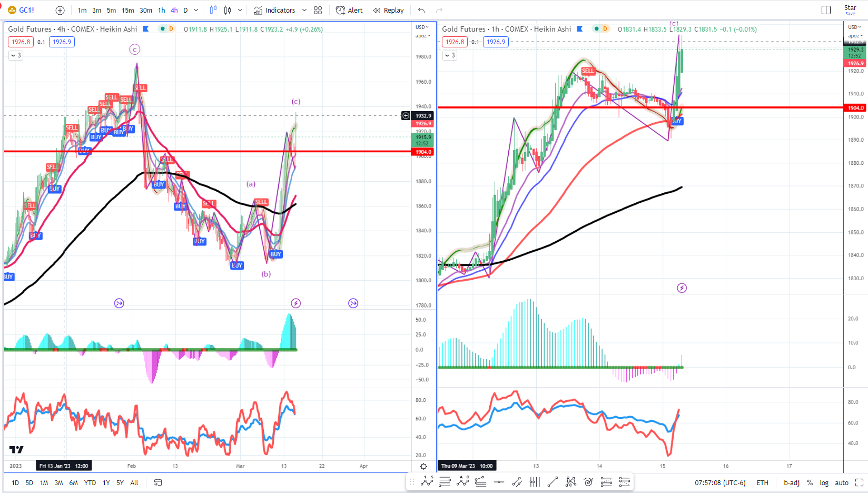The image size is (868, 493).
Task: Expand the favorite indicators dropdown arrow
Action: 304,10
